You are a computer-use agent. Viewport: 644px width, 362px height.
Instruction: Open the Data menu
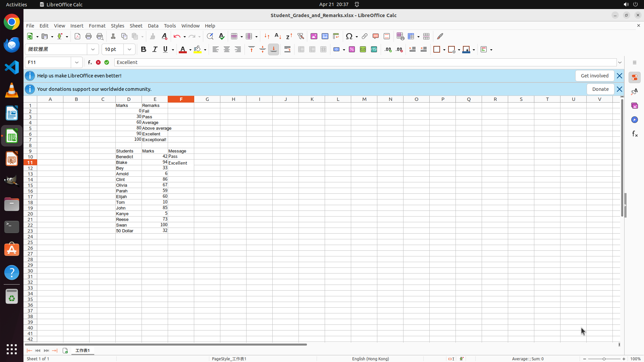[153, 26]
